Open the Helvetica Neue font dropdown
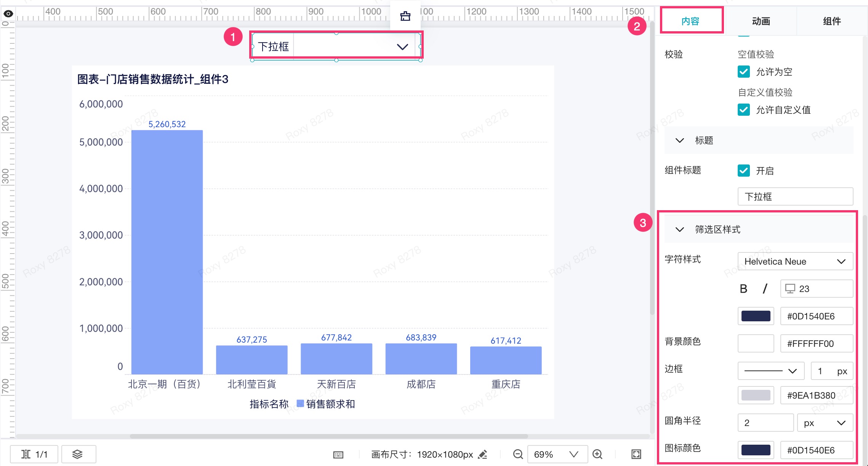Viewport: 868px width, 466px height. pyautogui.click(x=795, y=262)
